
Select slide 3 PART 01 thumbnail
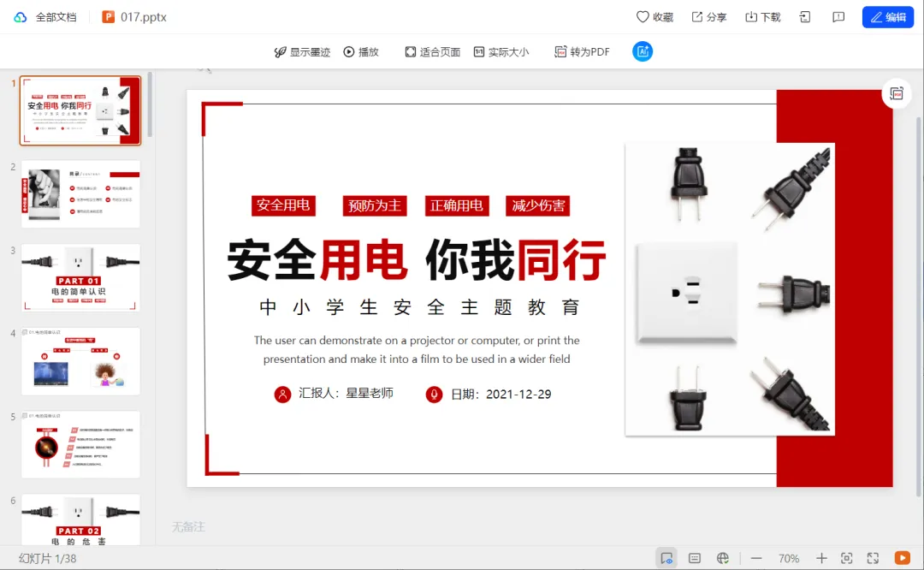point(80,277)
